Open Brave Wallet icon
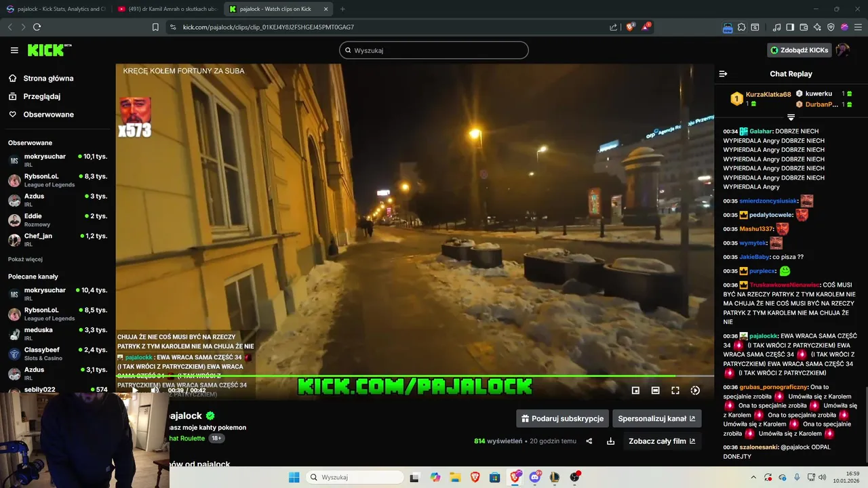Viewport: 868px width, 488px height. [804, 27]
